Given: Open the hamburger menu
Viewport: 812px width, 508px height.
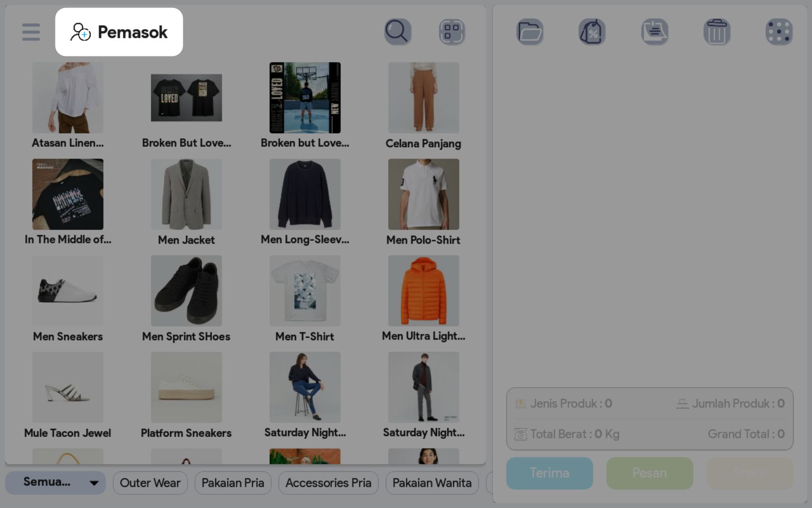Looking at the screenshot, I should [31, 32].
